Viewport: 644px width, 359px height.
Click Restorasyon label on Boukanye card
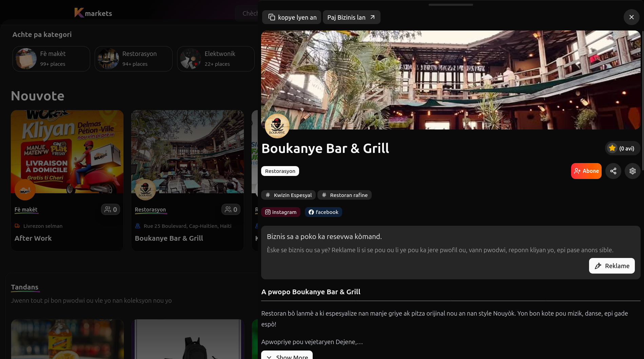coord(151,210)
